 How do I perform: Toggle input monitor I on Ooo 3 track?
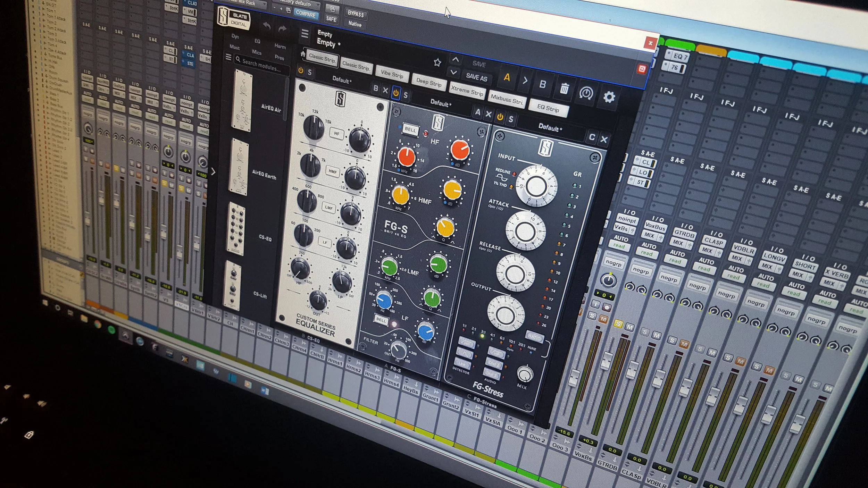[x=595, y=304]
